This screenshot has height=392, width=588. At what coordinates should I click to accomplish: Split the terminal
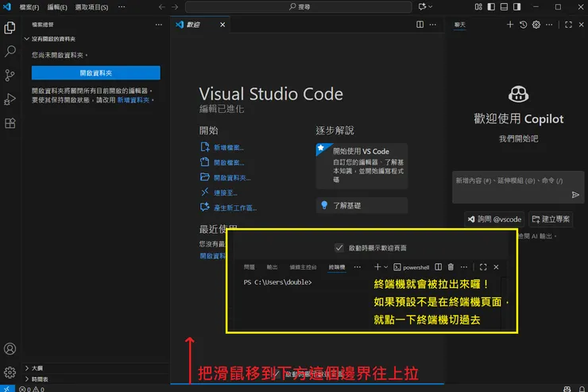click(x=438, y=267)
